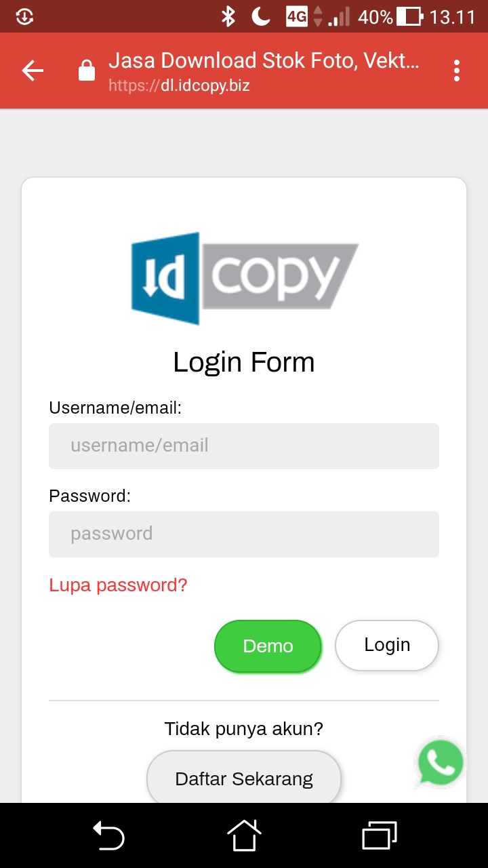The image size is (488, 868).
Task: Open the three-dot overflow menu
Action: pyautogui.click(x=457, y=71)
